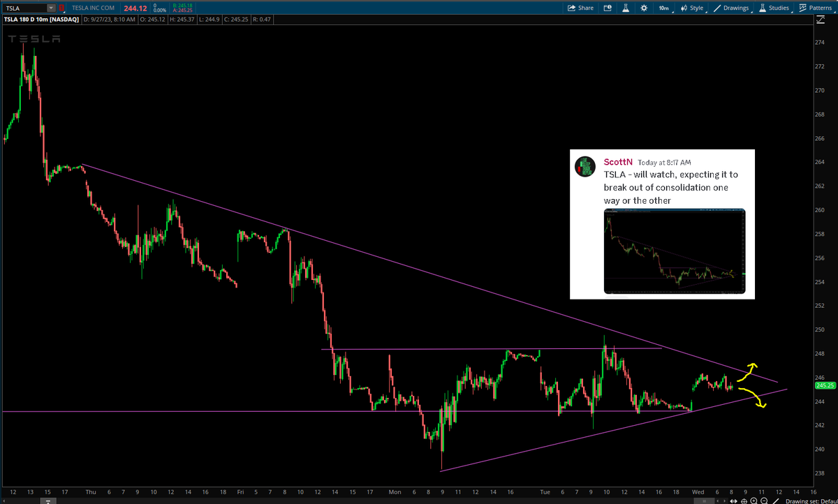Screen dimensions: 838x504
Task: Click the ScottN avatar icon
Action: (x=585, y=166)
